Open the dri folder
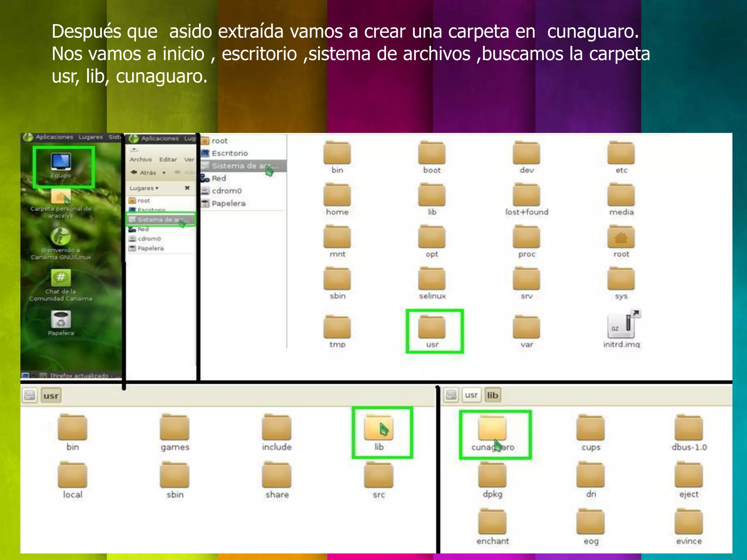The image size is (747, 560). 591,480
